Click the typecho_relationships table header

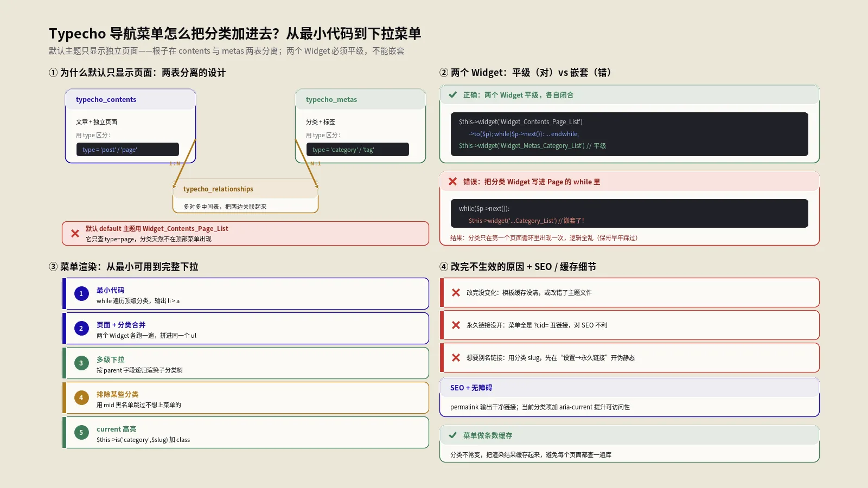point(245,189)
